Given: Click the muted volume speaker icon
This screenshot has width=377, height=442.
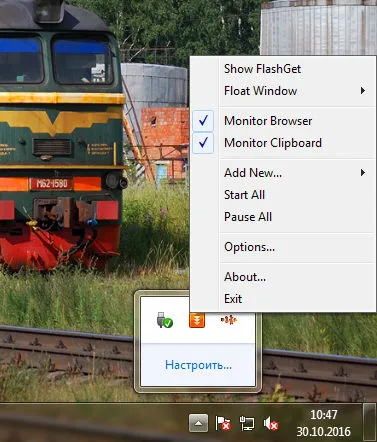Looking at the screenshot, I should pos(271,424).
